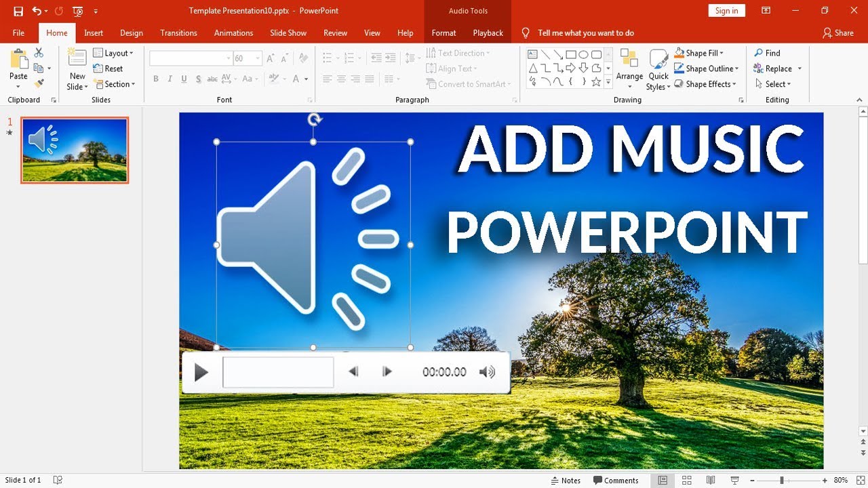Screen dimensions: 868x488
Task: Select the text box shape in gallery
Action: coord(532,54)
